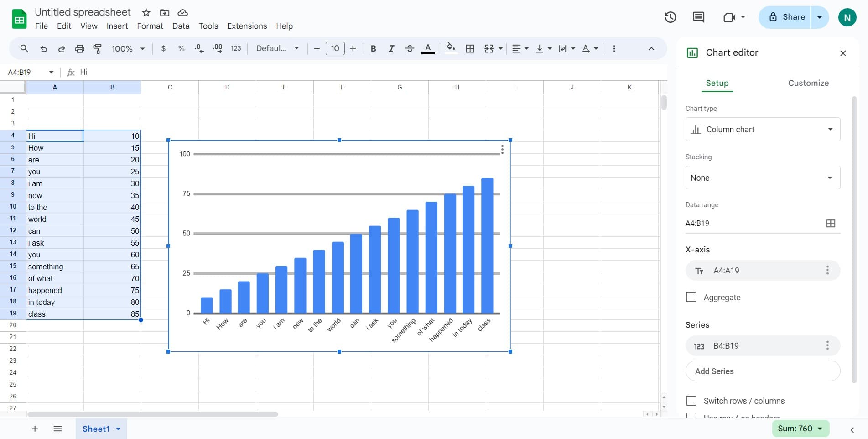
Task: Click the Print icon
Action: (x=80, y=48)
